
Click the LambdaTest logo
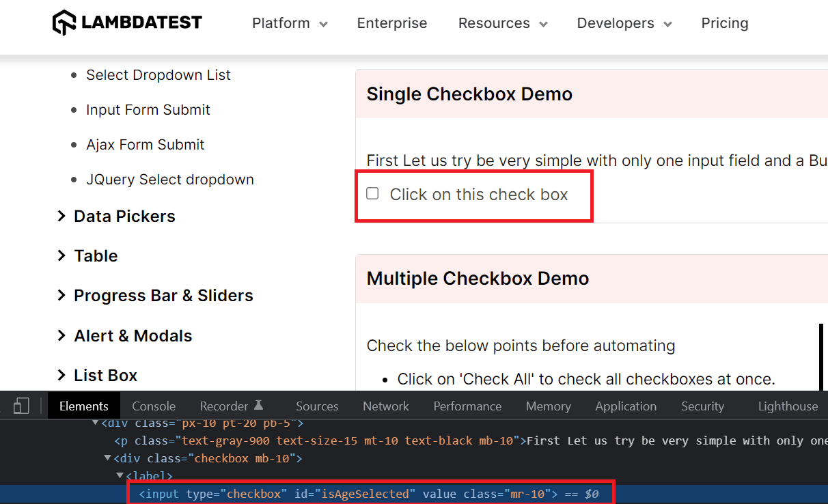click(126, 22)
